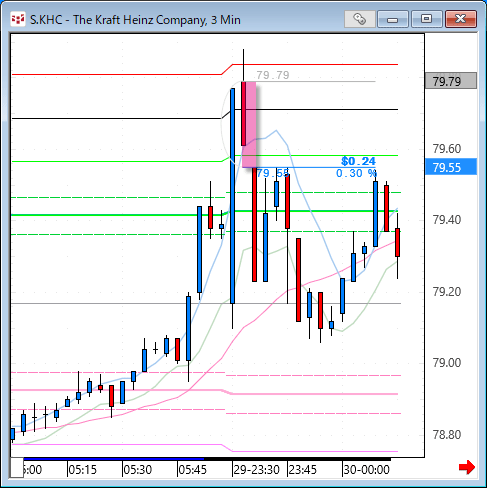This screenshot has height=488, width=487.
Task: Click the 0.30 % label on chart
Action: click(x=356, y=173)
